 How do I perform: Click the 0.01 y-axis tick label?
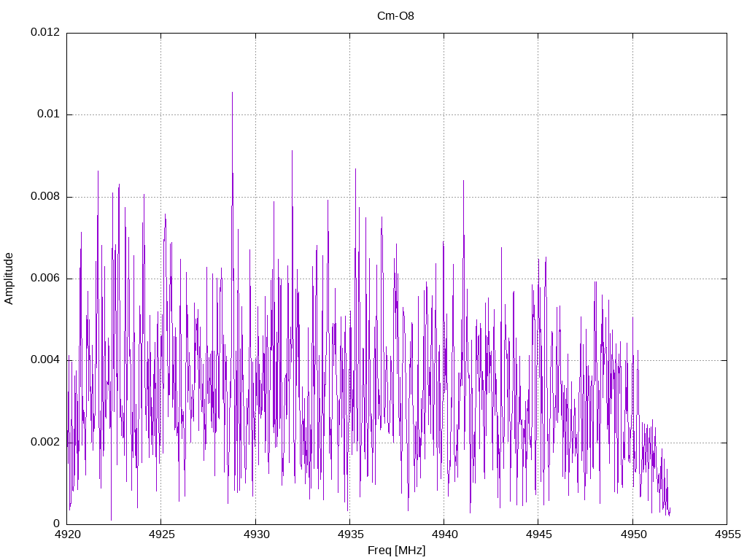click(49, 114)
